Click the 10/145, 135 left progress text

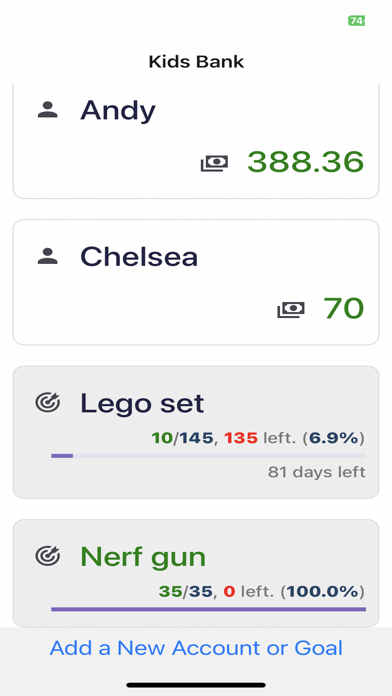(x=258, y=439)
